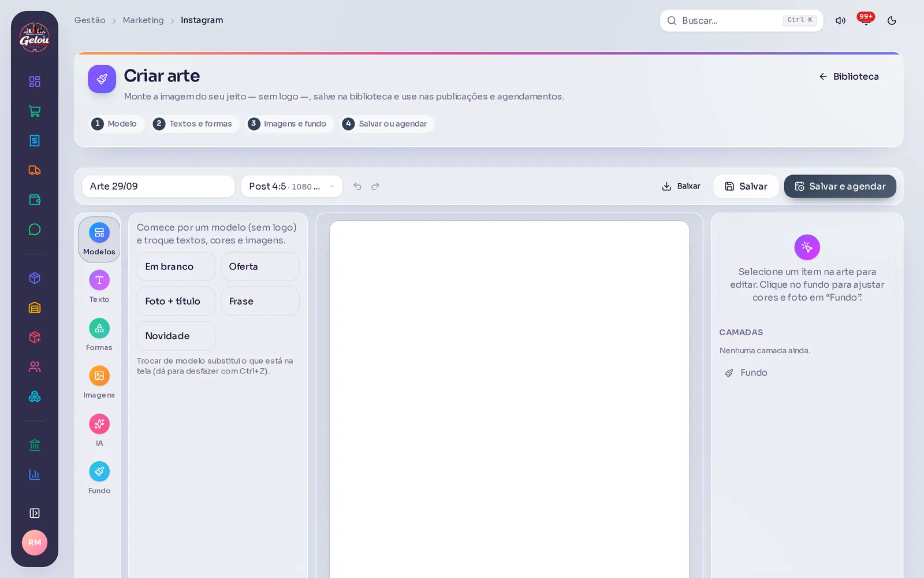Open the wallet sidebar icon

coord(35,200)
